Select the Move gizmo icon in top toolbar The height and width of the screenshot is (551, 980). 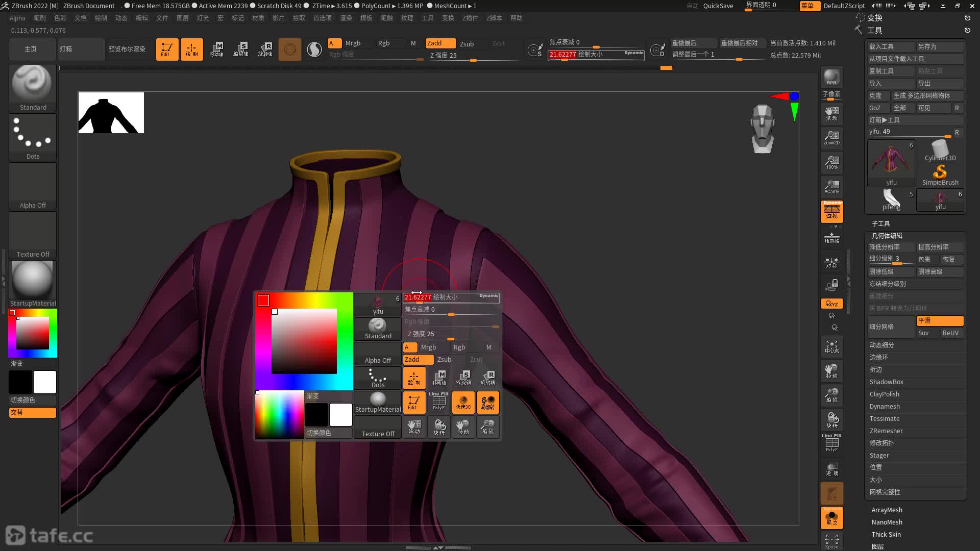click(x=216, y=49)
